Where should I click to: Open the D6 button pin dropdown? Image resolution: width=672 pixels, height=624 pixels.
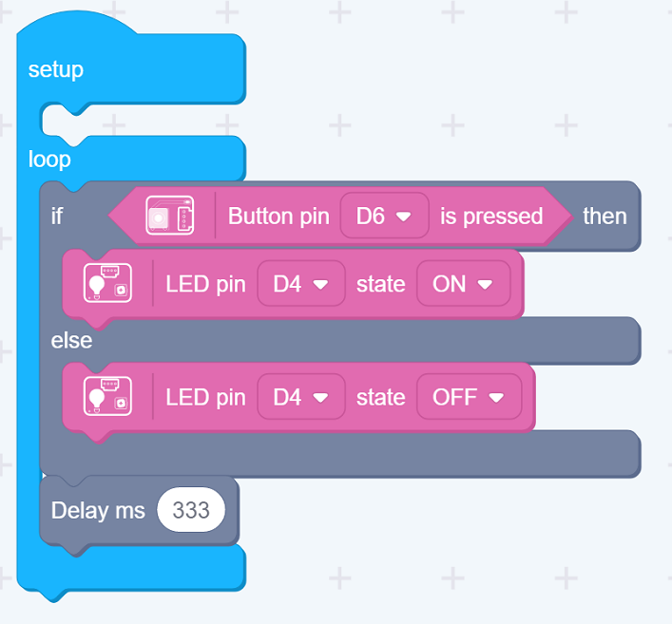pyautogui.click(x=384, y=216)
